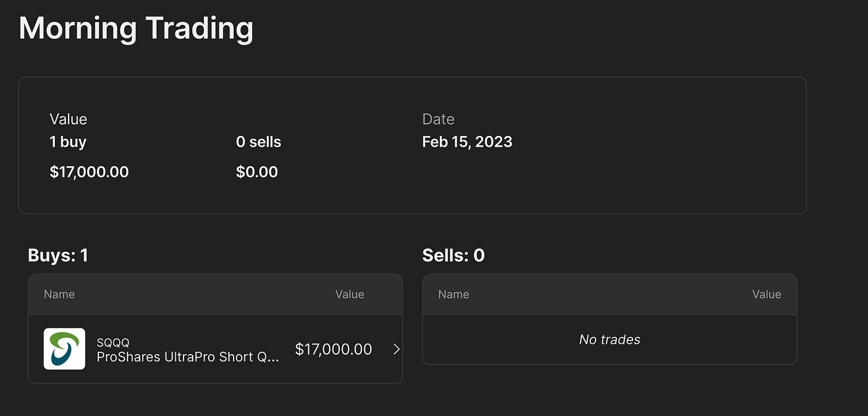Select ProShares UltraPro Short fund name

pos(188,357)
